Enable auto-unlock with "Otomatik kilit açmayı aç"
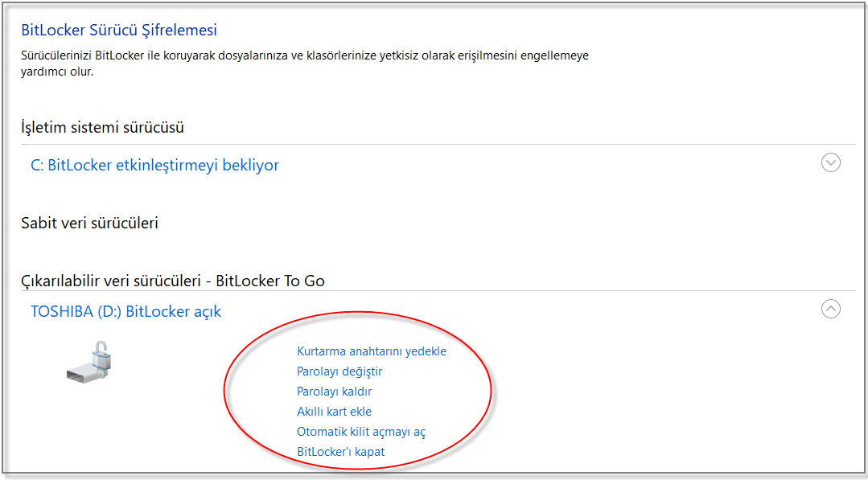The width and height of the screenshot is (868, 480). tap(361, 432)
